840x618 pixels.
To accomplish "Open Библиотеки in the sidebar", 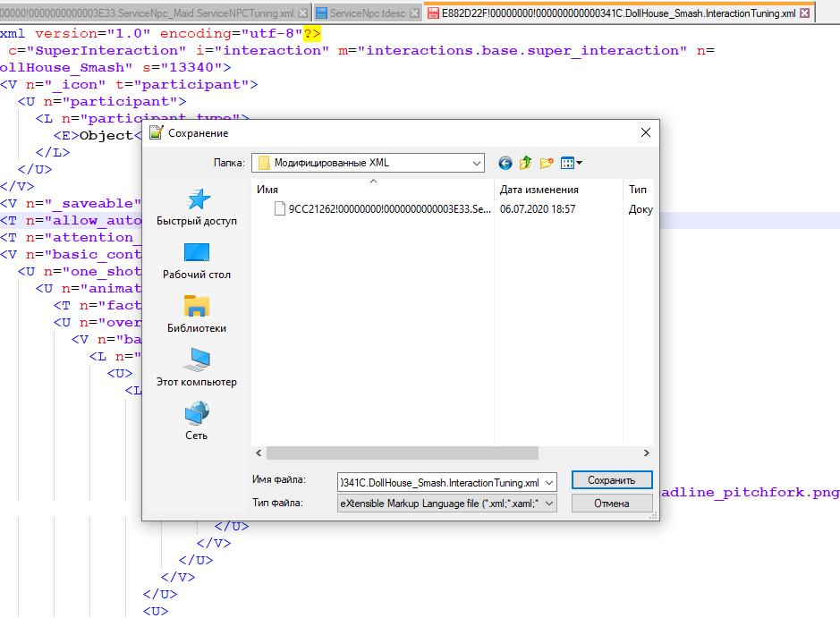I will pos(197,315).
